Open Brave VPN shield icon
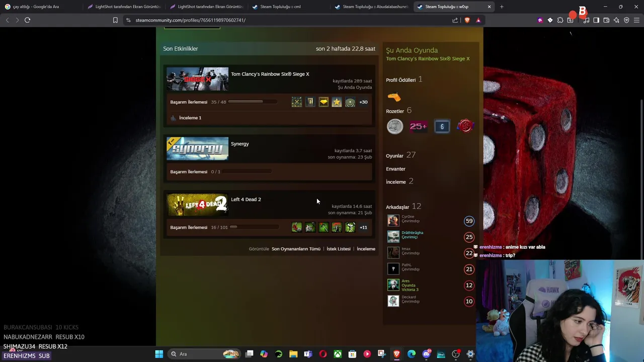 (x=626, y=20)
